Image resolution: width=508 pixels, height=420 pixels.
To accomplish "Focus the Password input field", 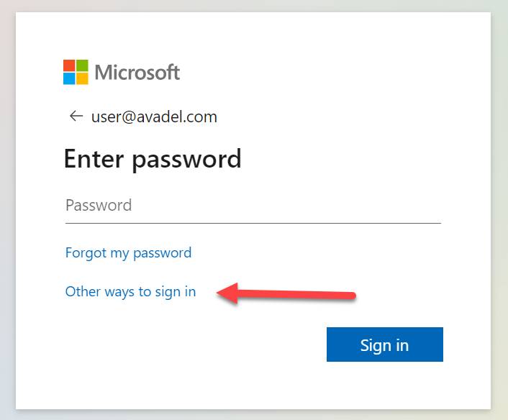I will pyautogui.click(x=253, y=205).
